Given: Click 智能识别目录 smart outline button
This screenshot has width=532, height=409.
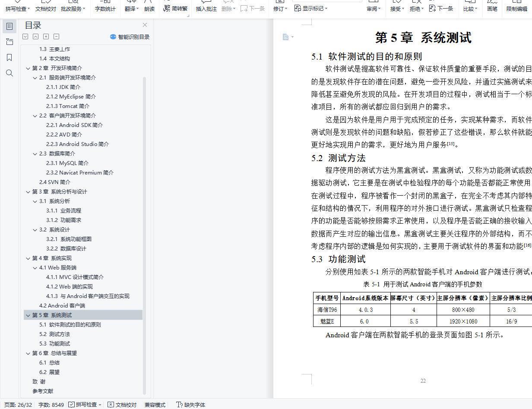Looking at the screenshot, I should point(130,37).
